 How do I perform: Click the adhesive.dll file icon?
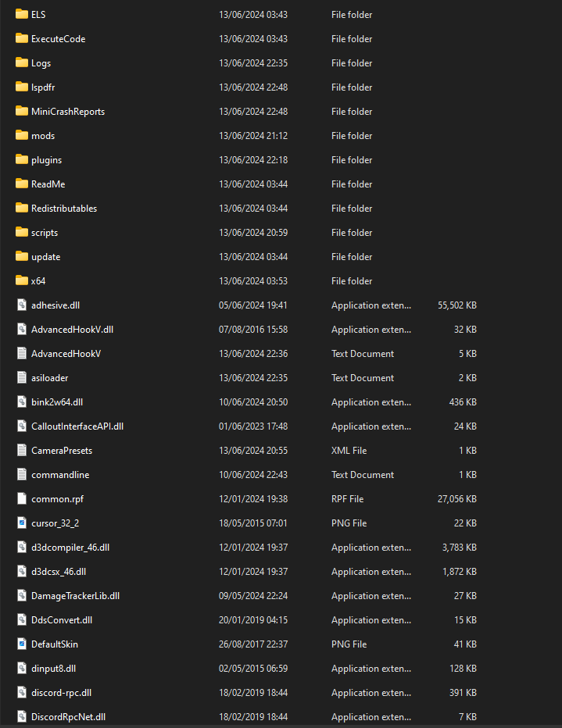22,305
